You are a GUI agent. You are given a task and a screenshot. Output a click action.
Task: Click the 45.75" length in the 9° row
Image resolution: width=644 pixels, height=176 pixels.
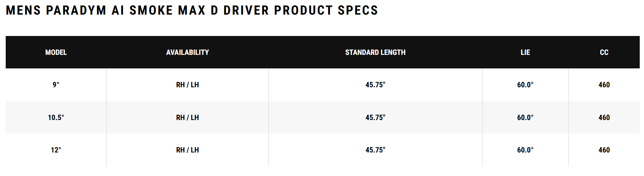click(375, 85)
